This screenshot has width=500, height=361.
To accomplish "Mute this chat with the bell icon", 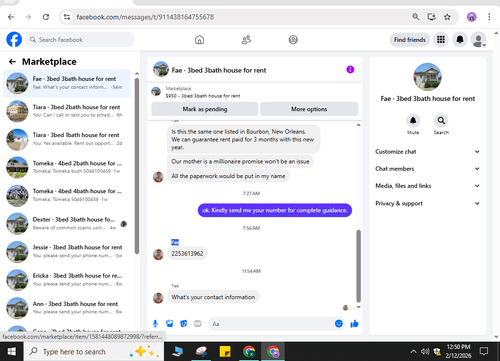I will pos(413,121).
